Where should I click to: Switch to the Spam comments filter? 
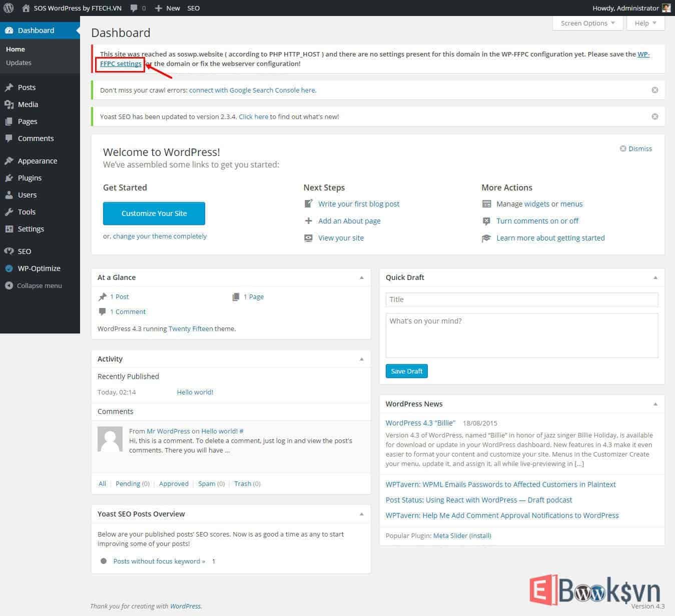[207, 483]
